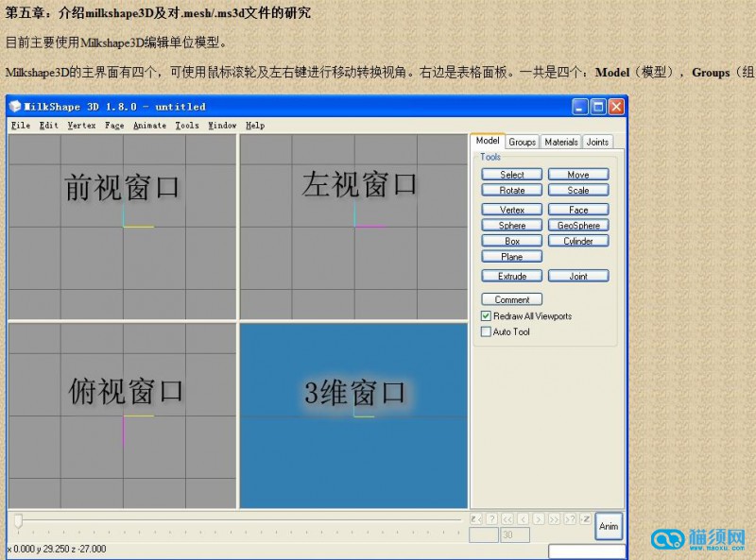The image size is (756, 560).
Task: Pick the Cylinder primitive button
Action: tap(578, 241)
